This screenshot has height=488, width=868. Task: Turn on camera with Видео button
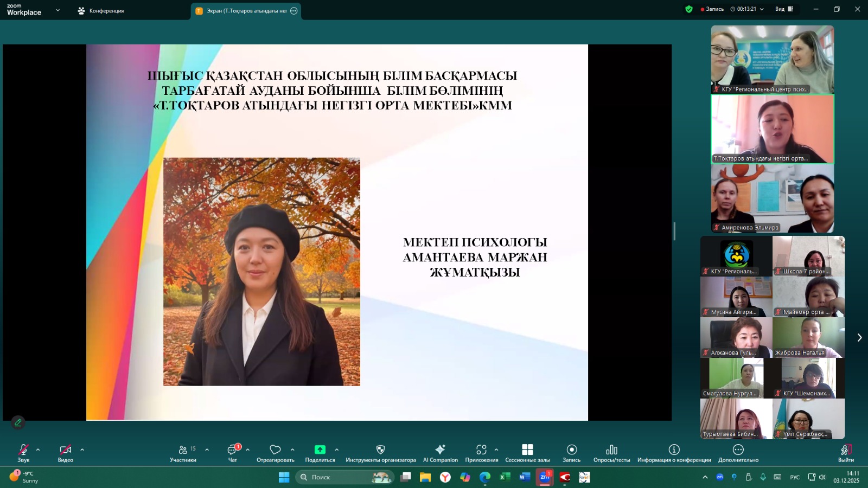65,453
